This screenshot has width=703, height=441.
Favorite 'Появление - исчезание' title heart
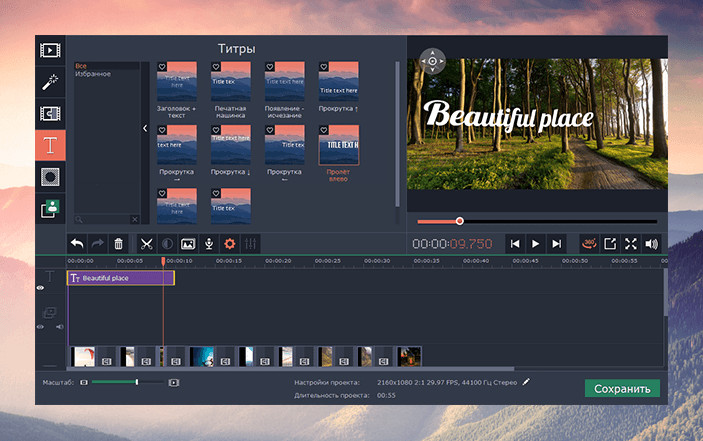click(270, 67)
